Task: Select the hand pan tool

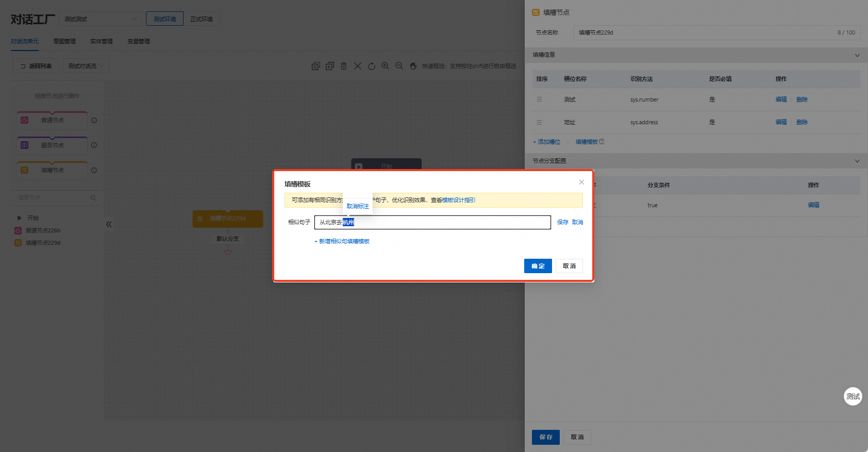Action: click(x=413, y=66)
